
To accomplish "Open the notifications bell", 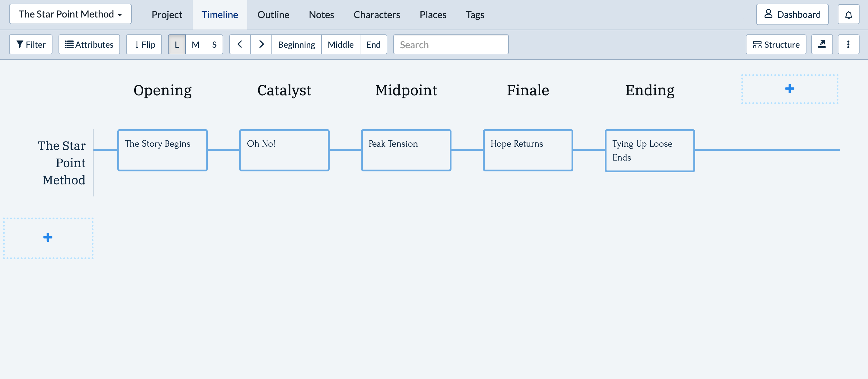I will click(848, 14).
